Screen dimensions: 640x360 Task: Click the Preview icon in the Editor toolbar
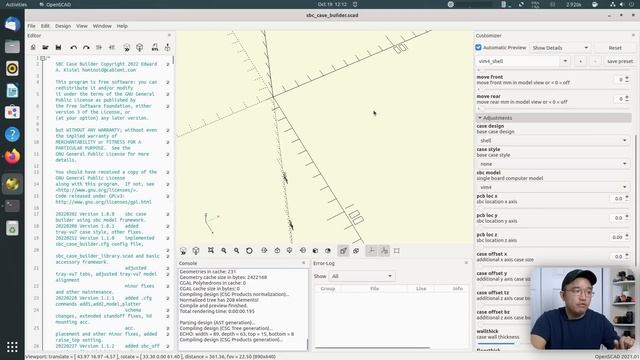[127, 47]
